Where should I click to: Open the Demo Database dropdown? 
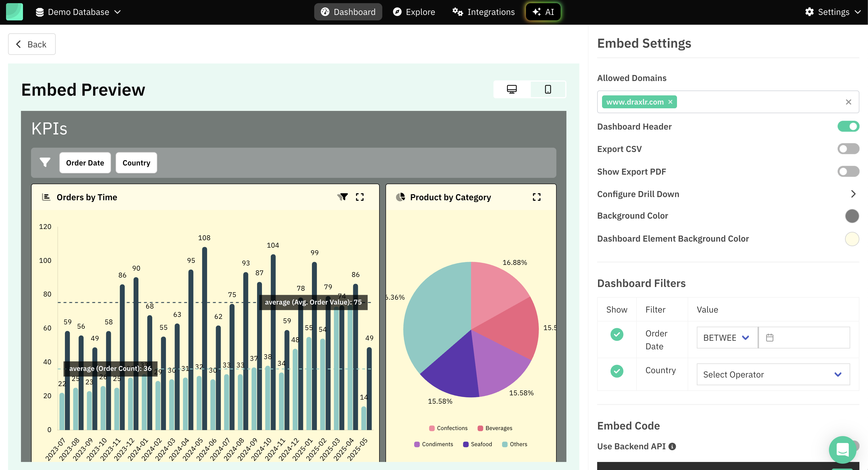tap(78, 12)
